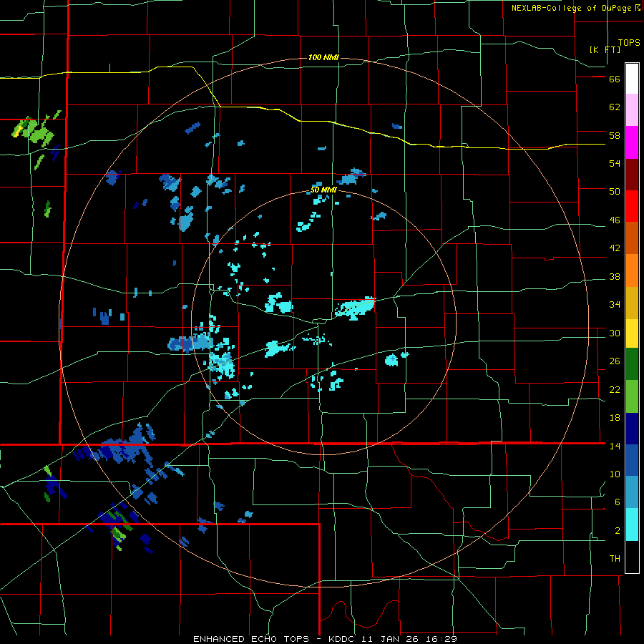
Task: Click the 22 legend value
Action: tap(615, 389)
